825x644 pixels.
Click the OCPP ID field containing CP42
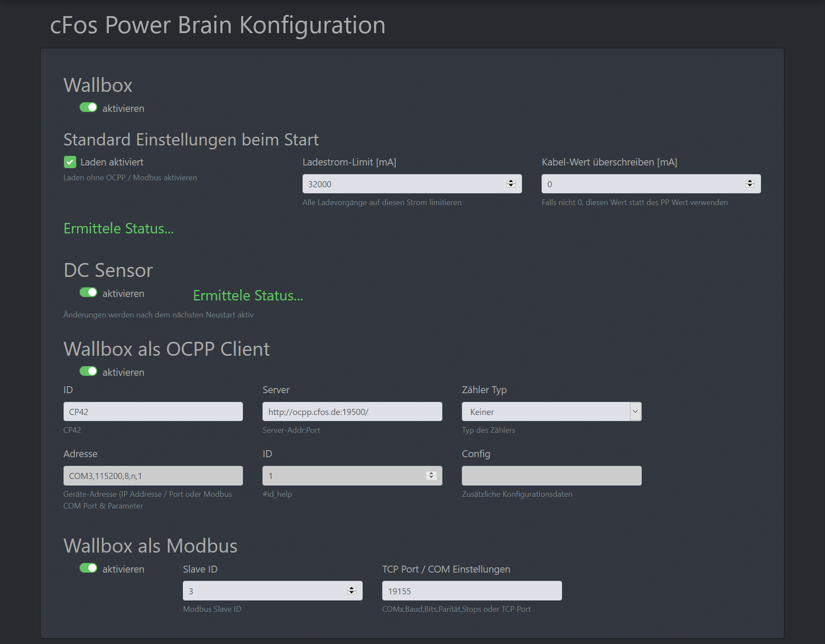tap(153, 411)
